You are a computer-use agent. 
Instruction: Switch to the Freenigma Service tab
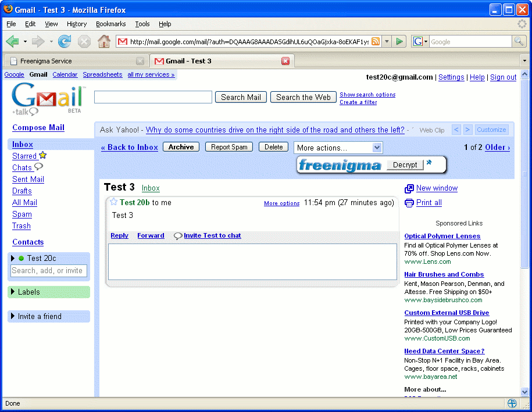click(76, 61)
